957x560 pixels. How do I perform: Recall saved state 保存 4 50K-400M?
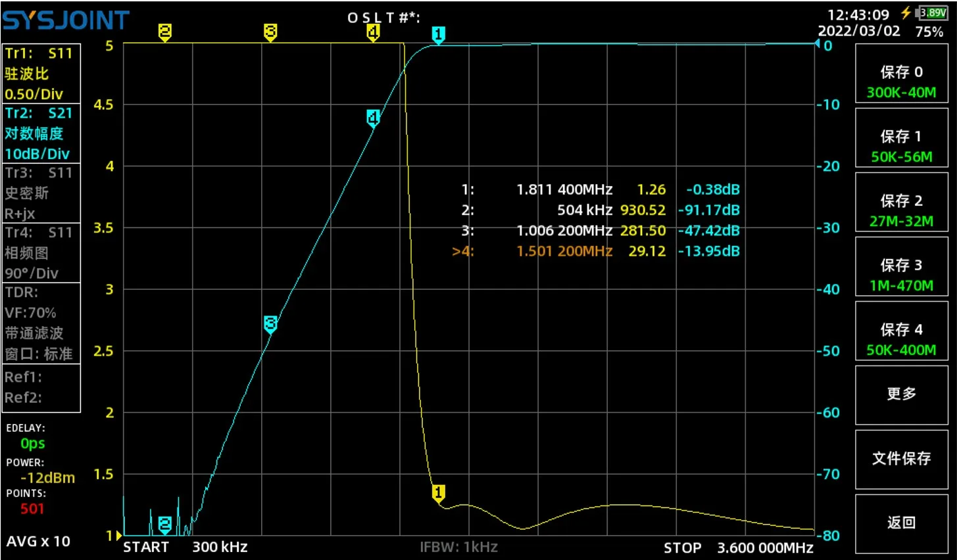point(901,331)
